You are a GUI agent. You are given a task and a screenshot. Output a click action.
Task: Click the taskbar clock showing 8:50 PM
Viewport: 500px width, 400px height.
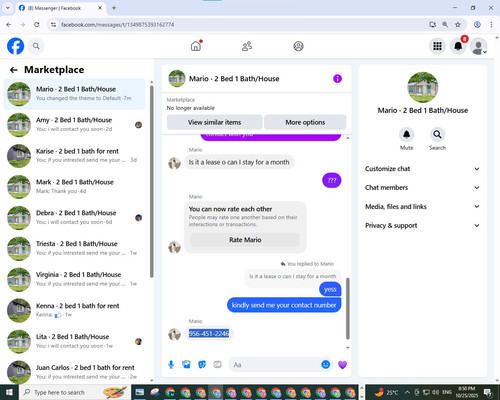click(x=466, y=392)
